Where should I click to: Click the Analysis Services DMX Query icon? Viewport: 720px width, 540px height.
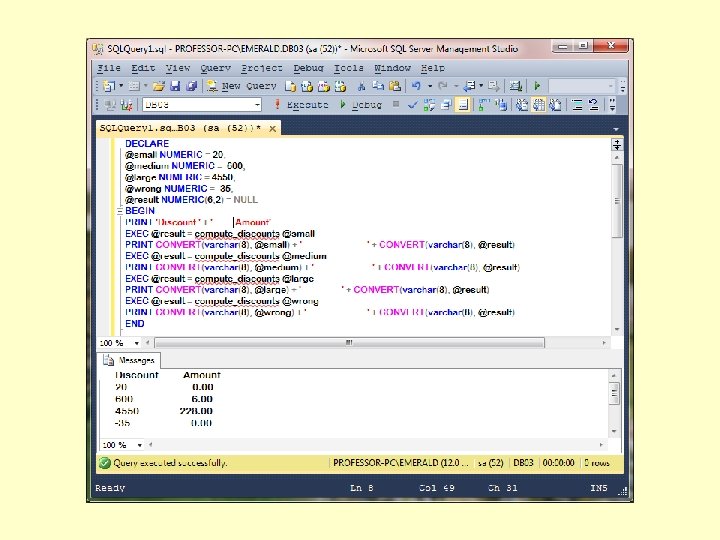[x=324, y=86]
